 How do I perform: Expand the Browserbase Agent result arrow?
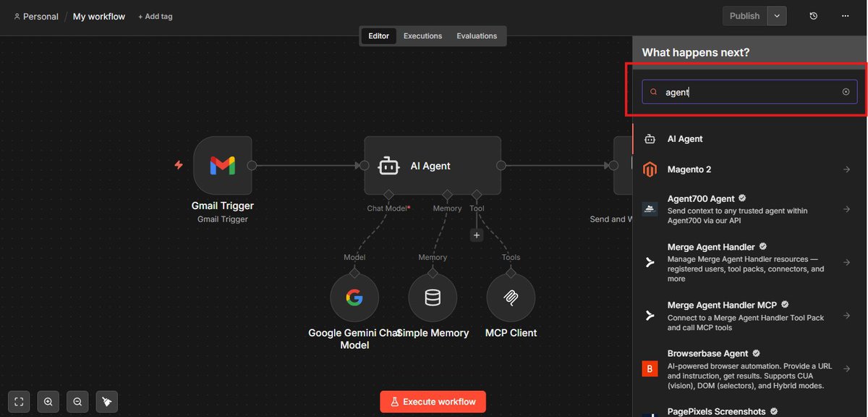(x=846, y=368)
